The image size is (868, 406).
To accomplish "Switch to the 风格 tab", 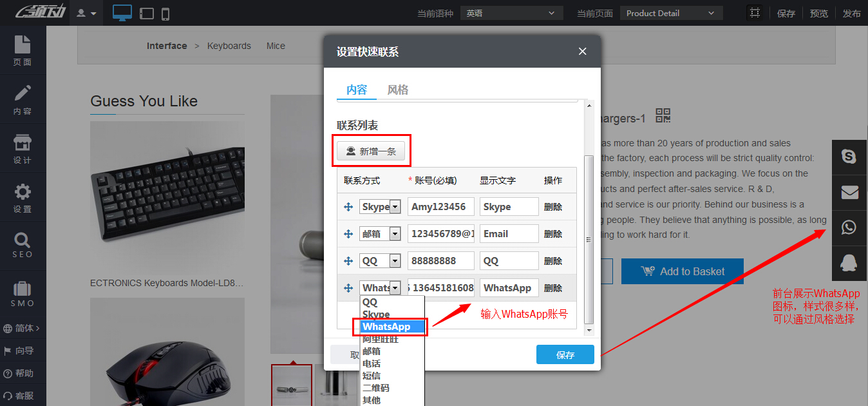I will pos(397,90).
